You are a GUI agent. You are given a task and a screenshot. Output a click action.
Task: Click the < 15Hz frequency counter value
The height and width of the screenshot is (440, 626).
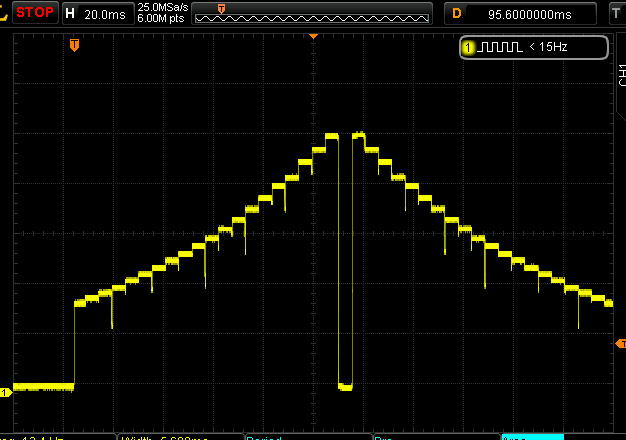pos(548,47)
